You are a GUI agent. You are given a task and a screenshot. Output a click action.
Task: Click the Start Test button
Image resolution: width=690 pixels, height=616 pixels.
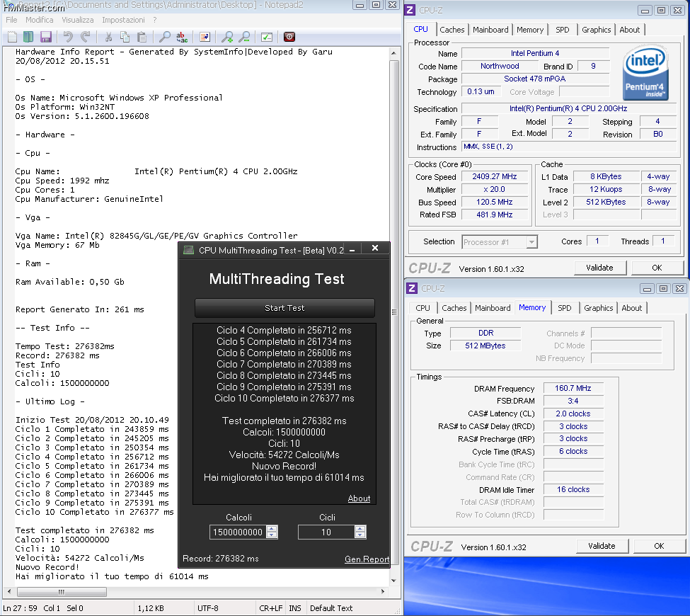click(x=284, y=308)
